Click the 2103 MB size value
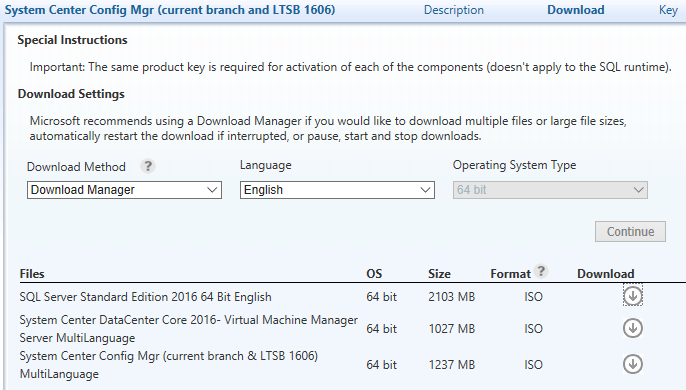The height and width of the screenshot is (390, 686). pyautogui.click(x=452, y=297)
